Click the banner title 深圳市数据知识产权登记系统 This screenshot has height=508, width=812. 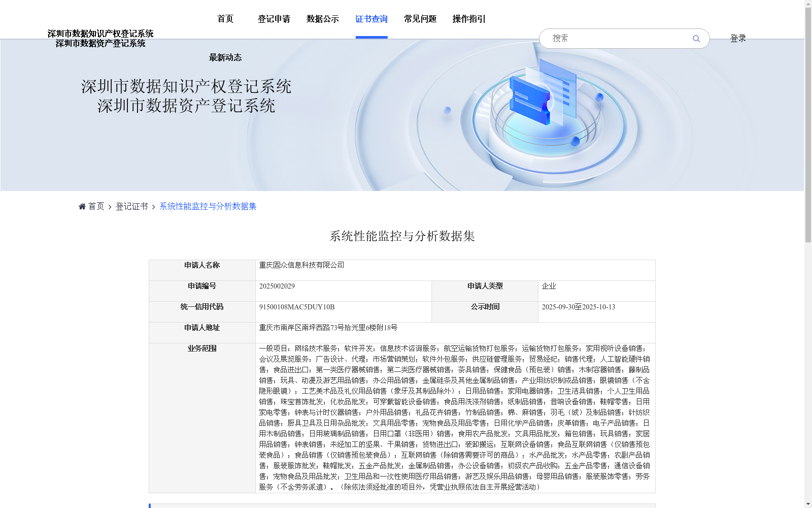point(186,87)
